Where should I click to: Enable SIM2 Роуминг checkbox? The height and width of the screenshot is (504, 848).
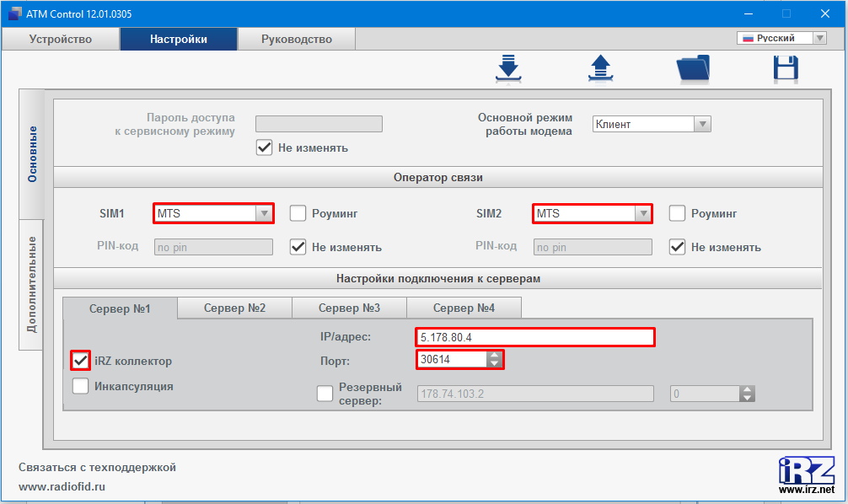click(677, 213)
